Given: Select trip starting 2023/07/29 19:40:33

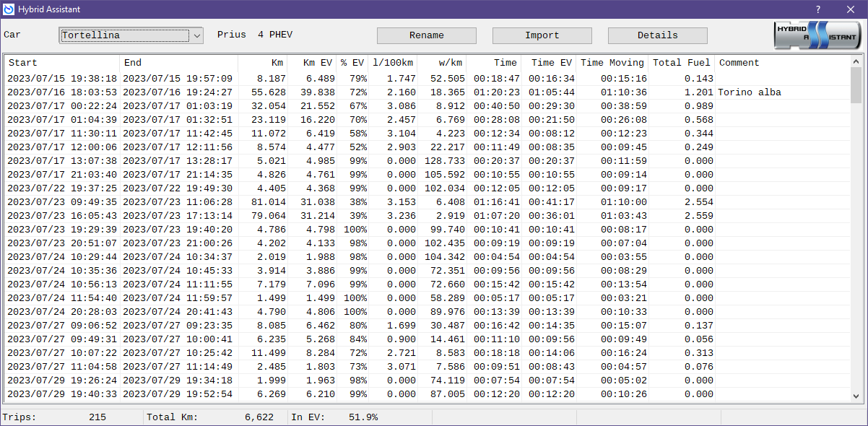Looking at the screenshot, I should [428, 394].
